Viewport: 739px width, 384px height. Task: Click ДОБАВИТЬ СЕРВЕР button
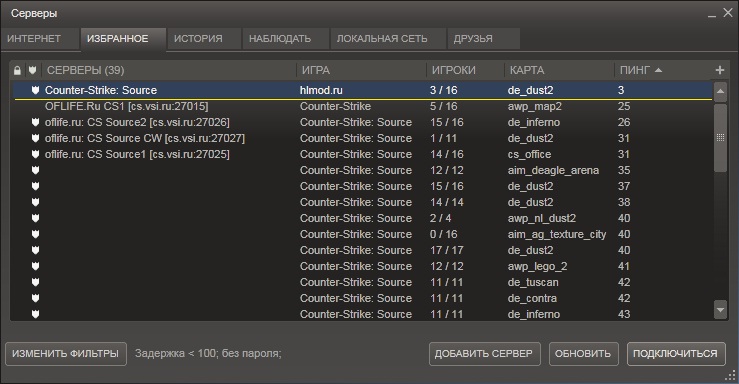[x=484, y=353]
